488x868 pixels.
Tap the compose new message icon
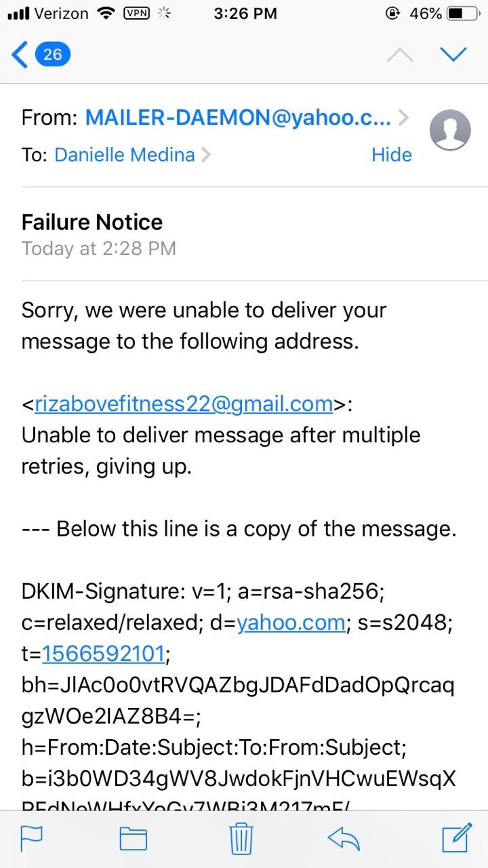tap(456, 837)
